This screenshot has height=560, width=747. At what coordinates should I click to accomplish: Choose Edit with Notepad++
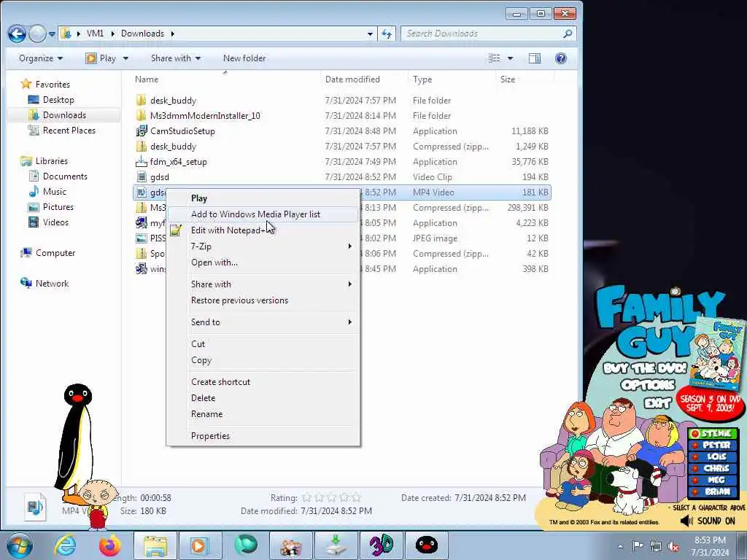tap(263, 230)
